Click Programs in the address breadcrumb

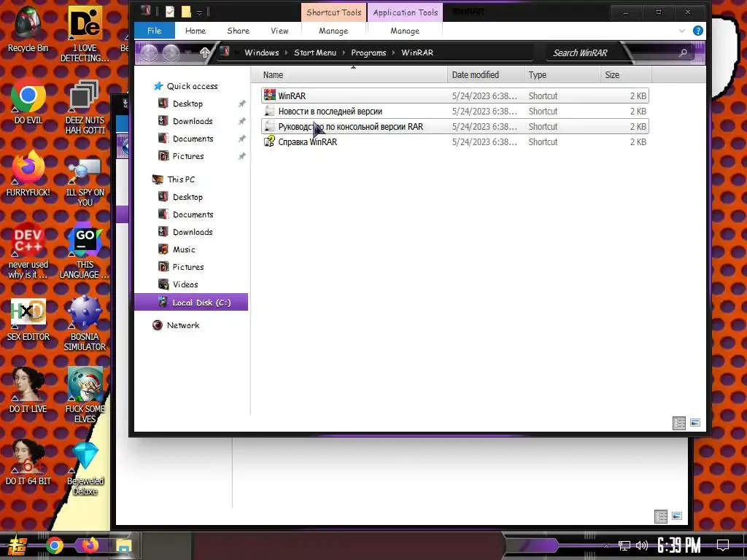368,52
